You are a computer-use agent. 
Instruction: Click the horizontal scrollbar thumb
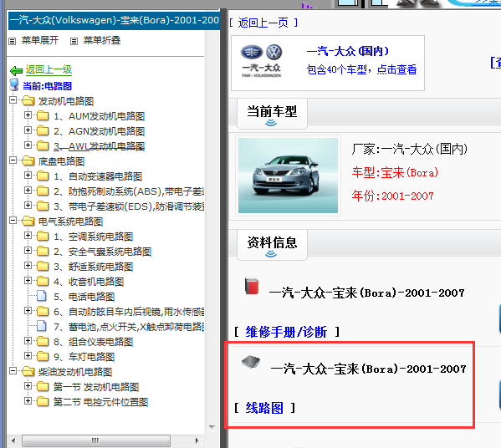tap(96, 441)
